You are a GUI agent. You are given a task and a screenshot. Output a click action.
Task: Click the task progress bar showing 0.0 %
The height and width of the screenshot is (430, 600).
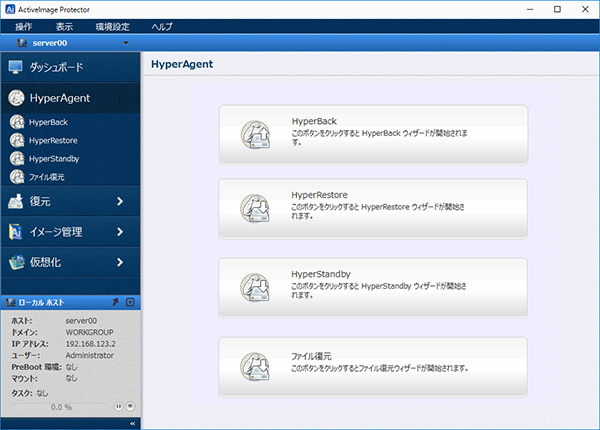click(x=58, y=407)
